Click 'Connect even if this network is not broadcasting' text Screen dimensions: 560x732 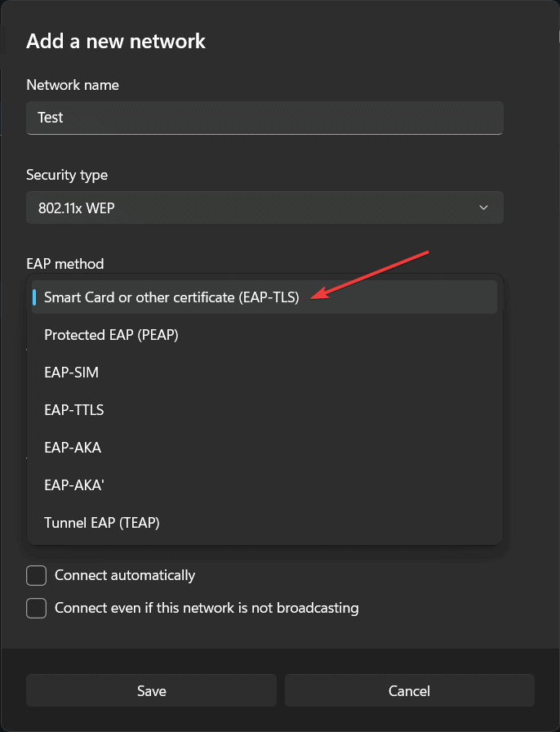coord(207,608)
